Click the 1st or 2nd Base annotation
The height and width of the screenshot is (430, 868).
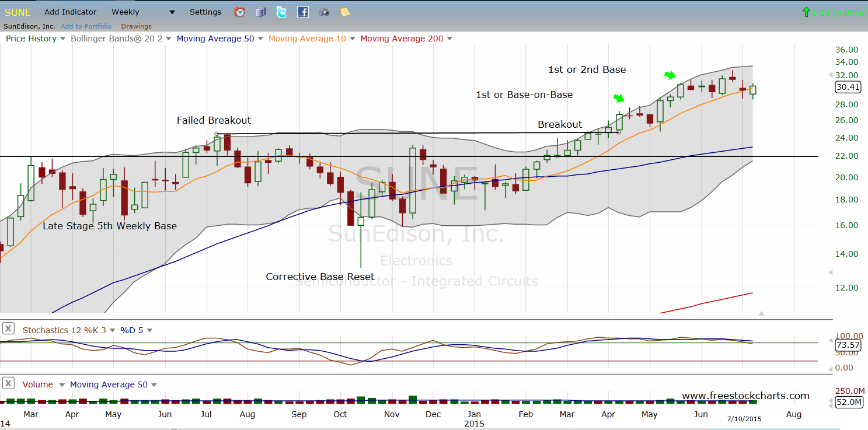pos(587,69)
